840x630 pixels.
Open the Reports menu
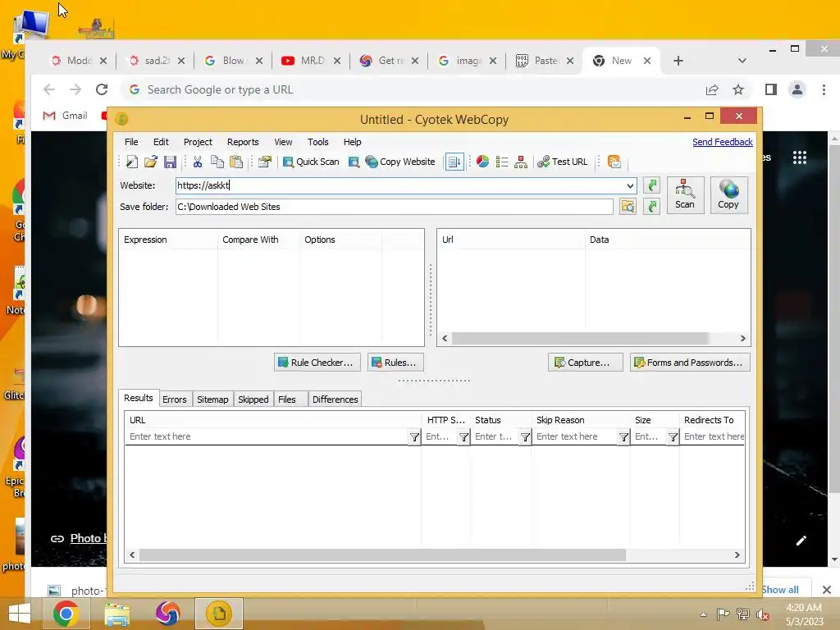243,142
